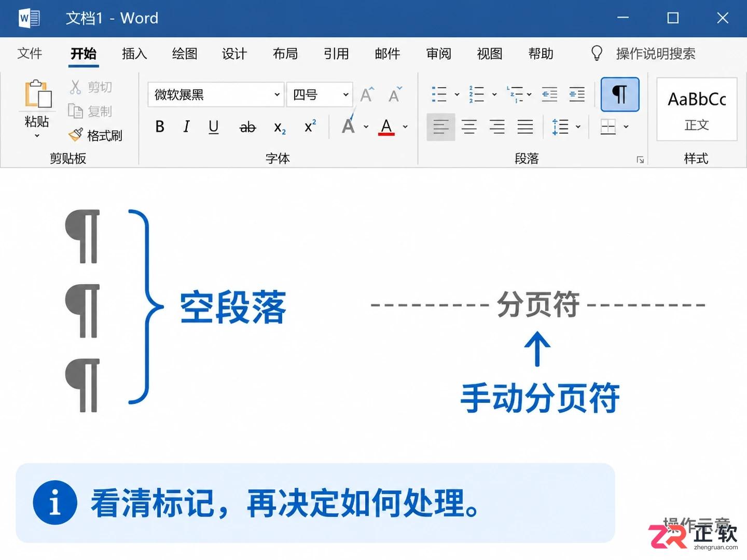
Task: Click the text effects A icon
Action: click(349, 125)
